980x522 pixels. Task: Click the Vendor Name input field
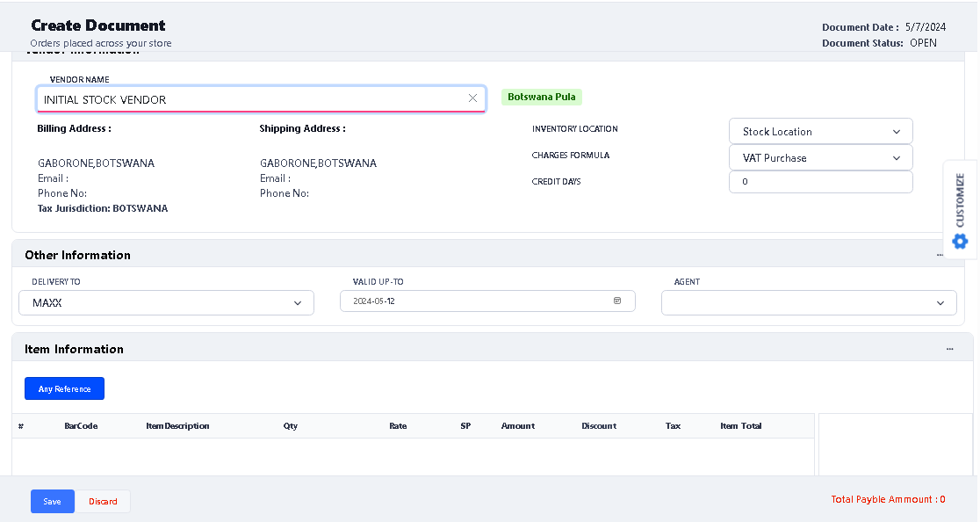[x=250, y=99]
